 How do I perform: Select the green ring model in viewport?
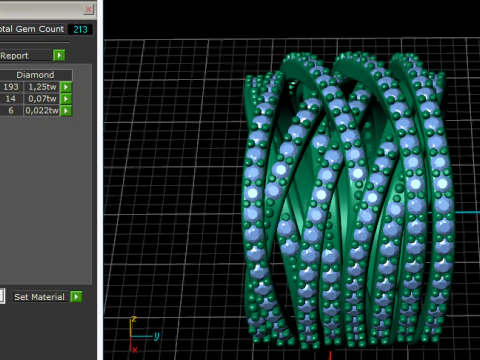click(348, 200)
